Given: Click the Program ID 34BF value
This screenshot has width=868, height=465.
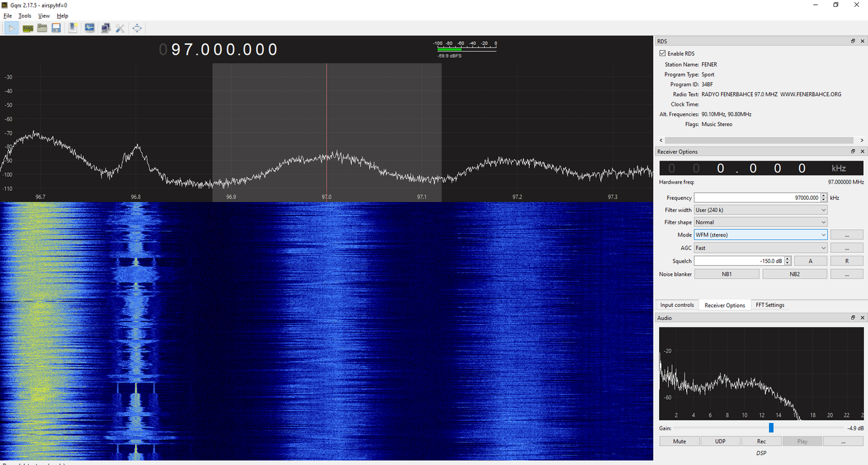Looking at the screenshot, I should 707,84.
